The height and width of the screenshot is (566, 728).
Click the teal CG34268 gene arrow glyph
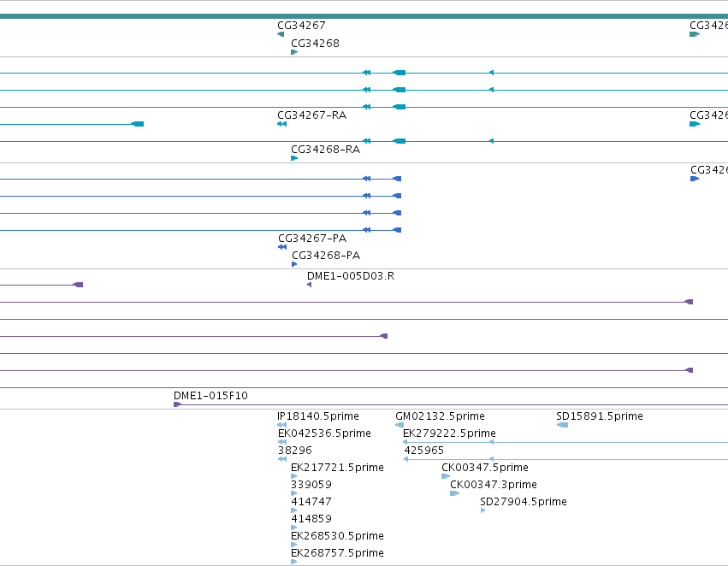[x=294, y=52]
